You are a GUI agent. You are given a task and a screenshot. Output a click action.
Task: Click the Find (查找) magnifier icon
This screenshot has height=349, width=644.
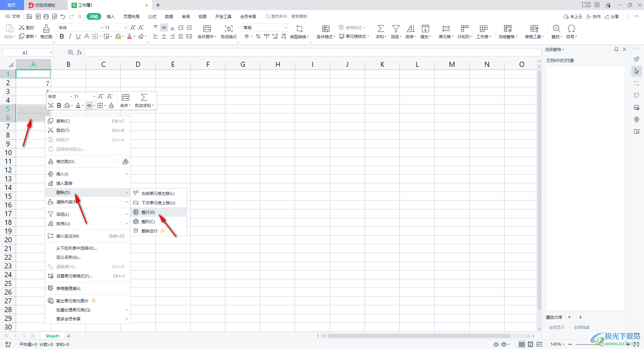click(556, 29)
